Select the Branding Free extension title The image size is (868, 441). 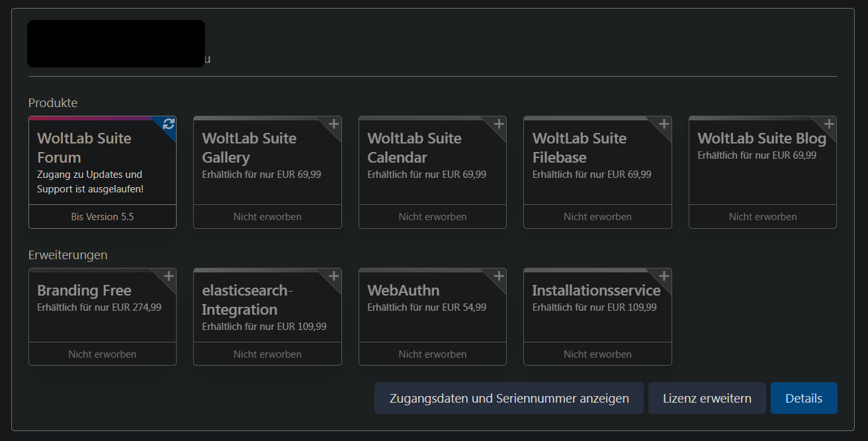pos(84,290)
